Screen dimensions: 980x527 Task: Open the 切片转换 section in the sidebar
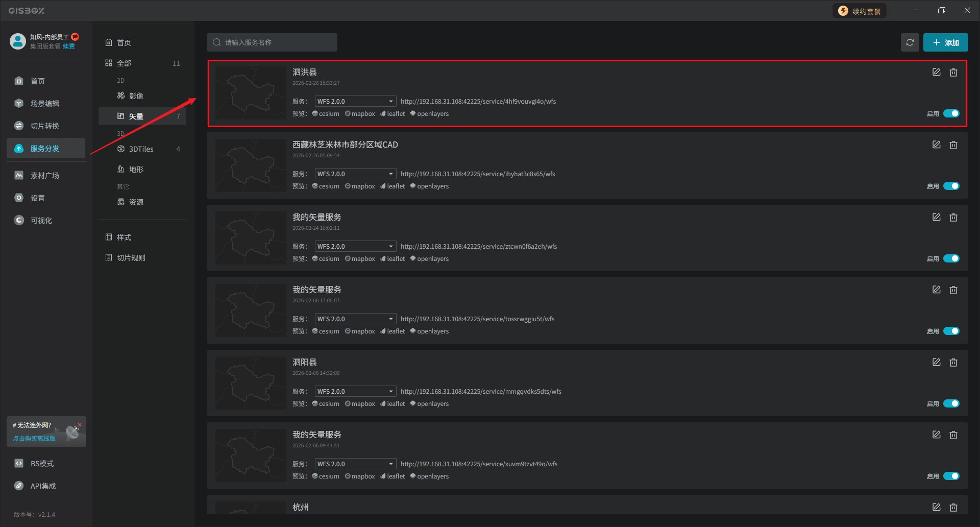(x=45, y=126)
